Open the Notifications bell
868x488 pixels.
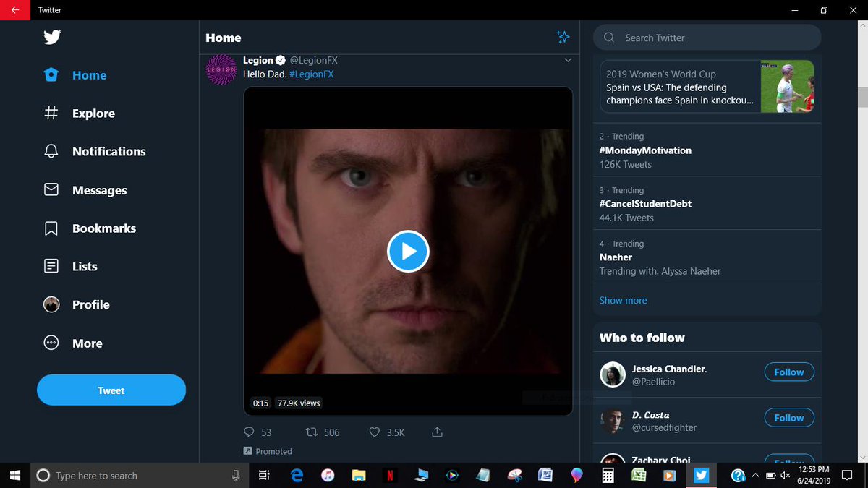(x=107, y=151)
